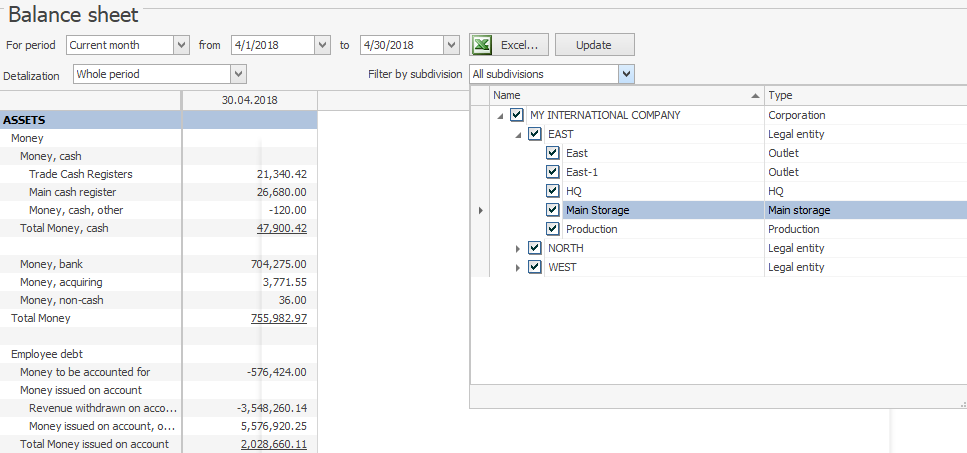Open the For period dropdown

181,45
